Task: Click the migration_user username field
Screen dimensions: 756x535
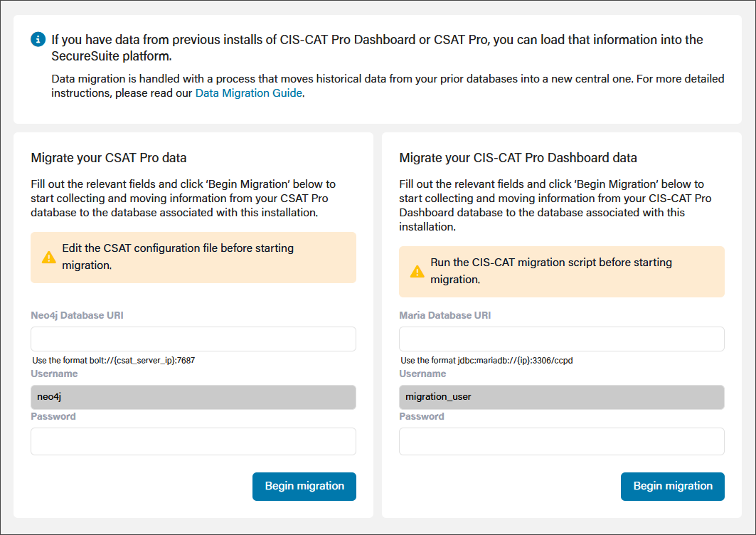Action: [x=562, y=397]
